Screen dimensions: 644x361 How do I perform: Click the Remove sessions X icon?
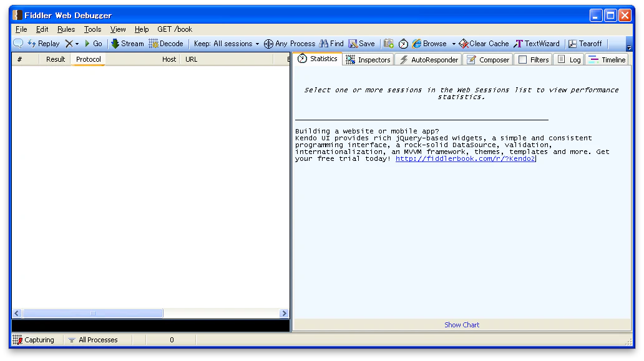click(69, 44)
